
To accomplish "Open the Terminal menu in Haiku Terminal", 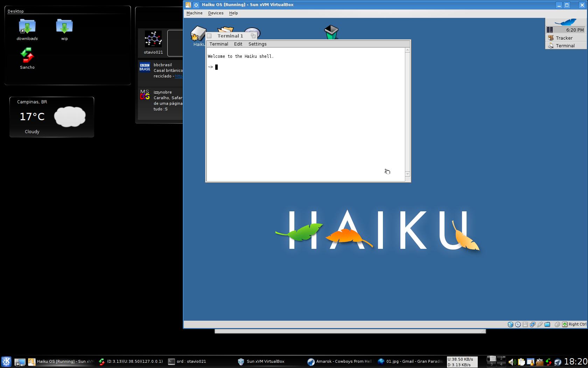I will [x=219, y=44].
